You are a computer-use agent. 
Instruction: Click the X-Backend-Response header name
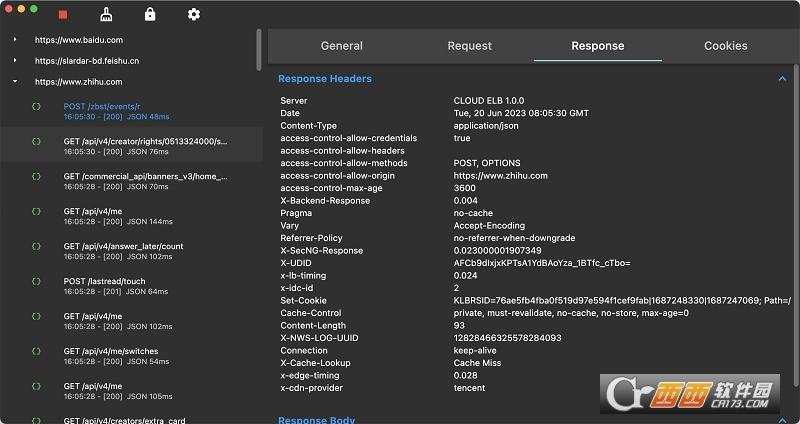click(325, 201)
